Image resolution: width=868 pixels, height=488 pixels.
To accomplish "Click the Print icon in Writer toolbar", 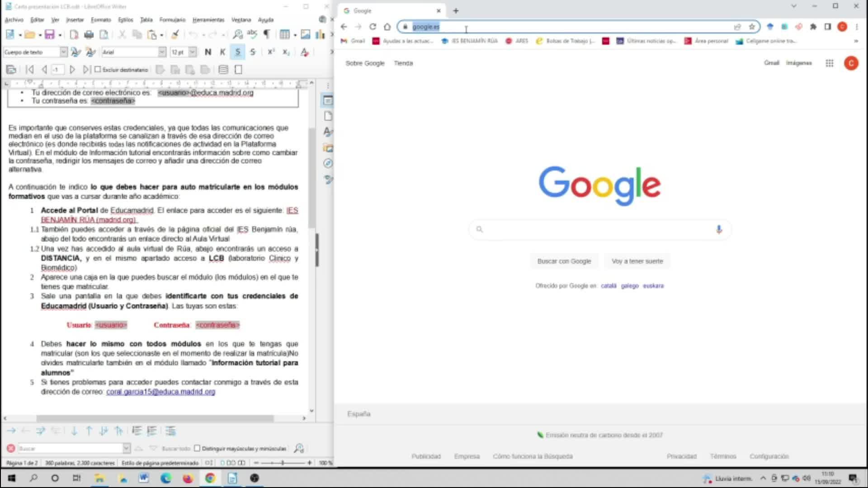I will 89,34.
